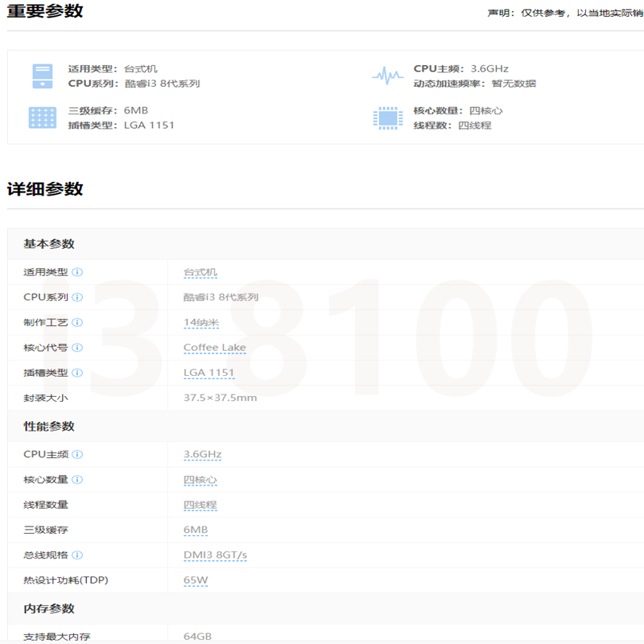Open the 3.6GHz link in 性能参数
Screen dimensions: 644x644
[x=203, y=455]
